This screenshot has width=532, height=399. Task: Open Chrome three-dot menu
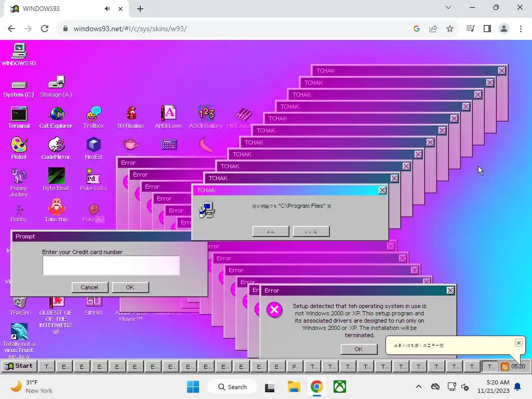[521, 29]
